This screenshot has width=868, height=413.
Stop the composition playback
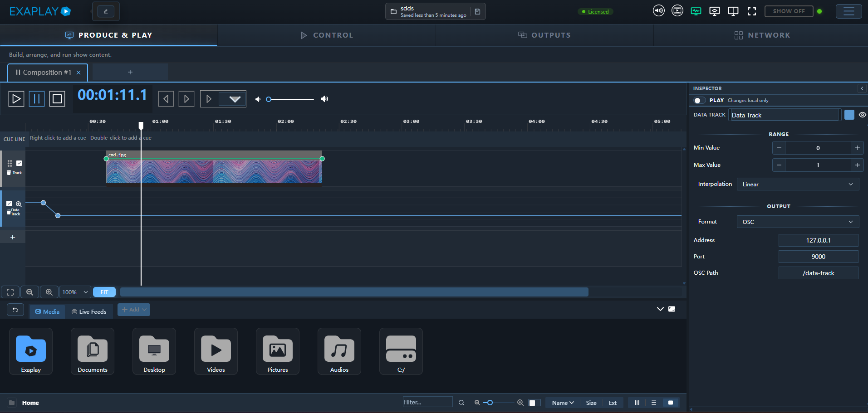tap(57, 99)
